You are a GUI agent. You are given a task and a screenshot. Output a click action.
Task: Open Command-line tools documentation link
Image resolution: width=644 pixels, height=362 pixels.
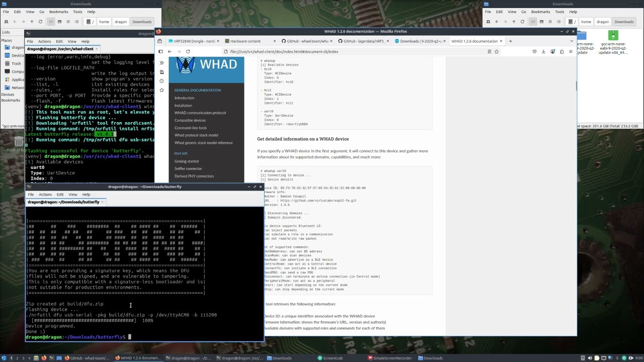tap(191, 128)
